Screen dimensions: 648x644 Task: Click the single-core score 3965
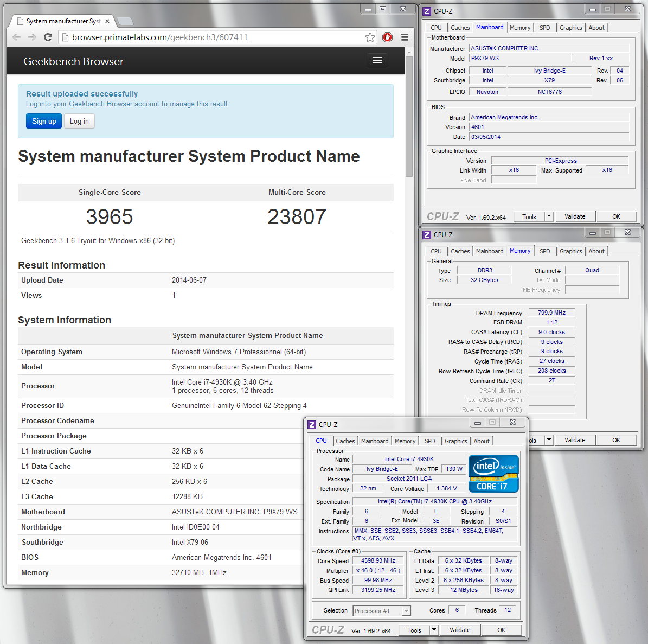[x=110, y=216]
